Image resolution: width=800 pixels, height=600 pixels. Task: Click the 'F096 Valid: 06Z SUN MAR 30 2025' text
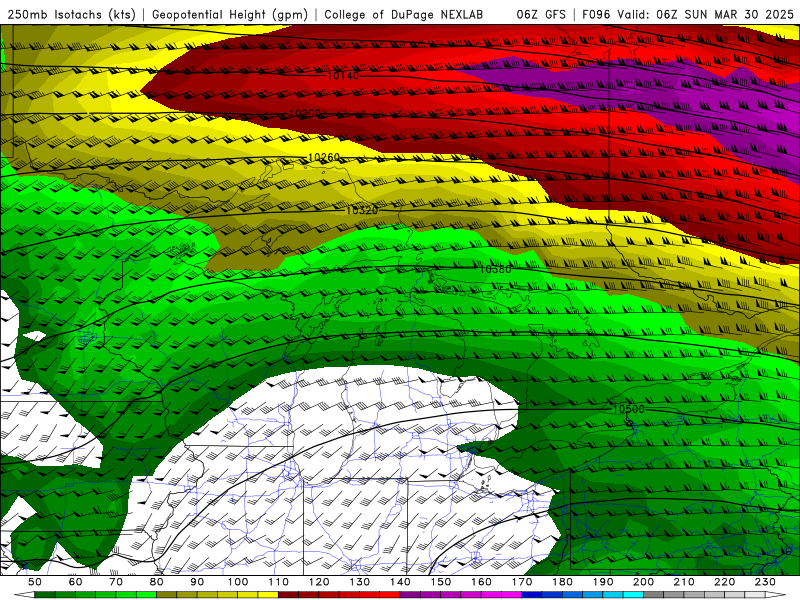688,15
